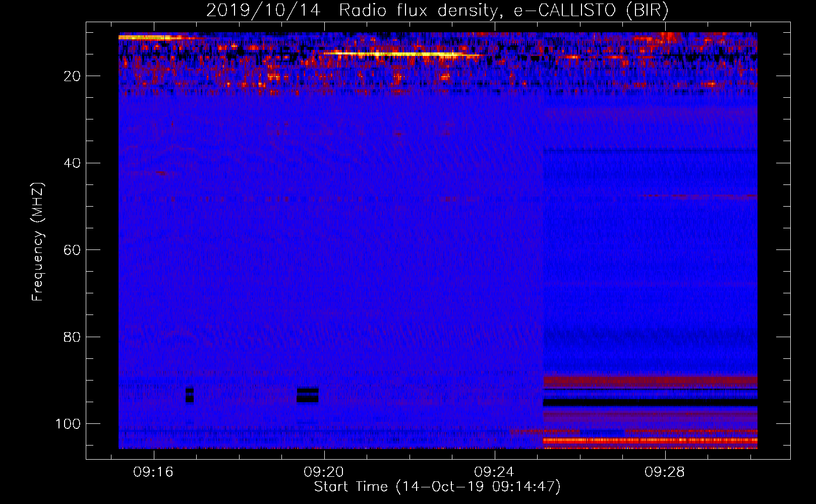Click the black dropout block near 09:20
The height and width of the screenshot is (504, 816).
click(308, 395)
